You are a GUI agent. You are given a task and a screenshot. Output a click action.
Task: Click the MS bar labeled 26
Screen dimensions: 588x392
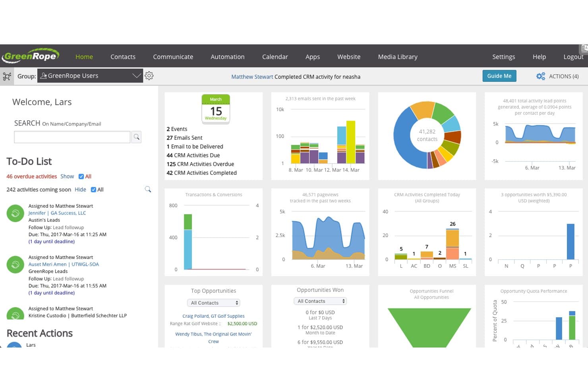tap(453, 244)
